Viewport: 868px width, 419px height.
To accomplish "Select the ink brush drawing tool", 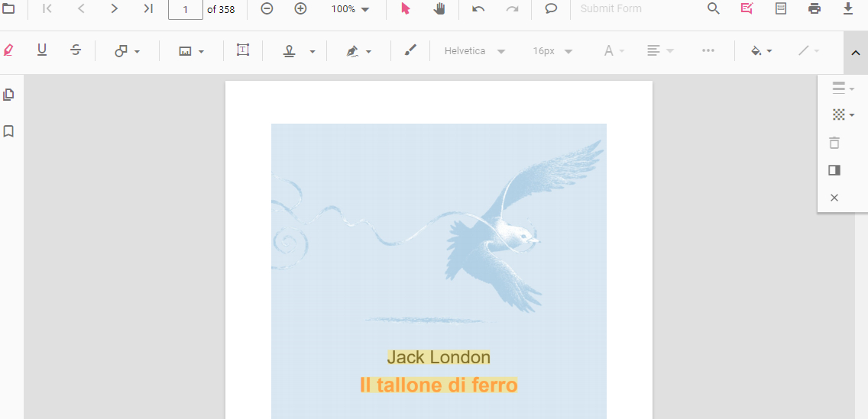I will [410, 50].
